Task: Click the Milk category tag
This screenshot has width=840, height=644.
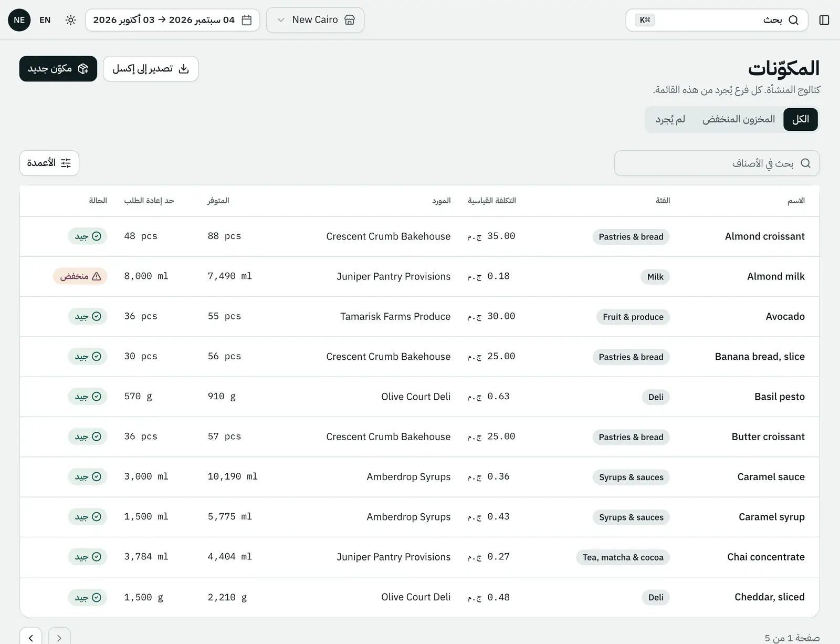Action: pos(655,277)
